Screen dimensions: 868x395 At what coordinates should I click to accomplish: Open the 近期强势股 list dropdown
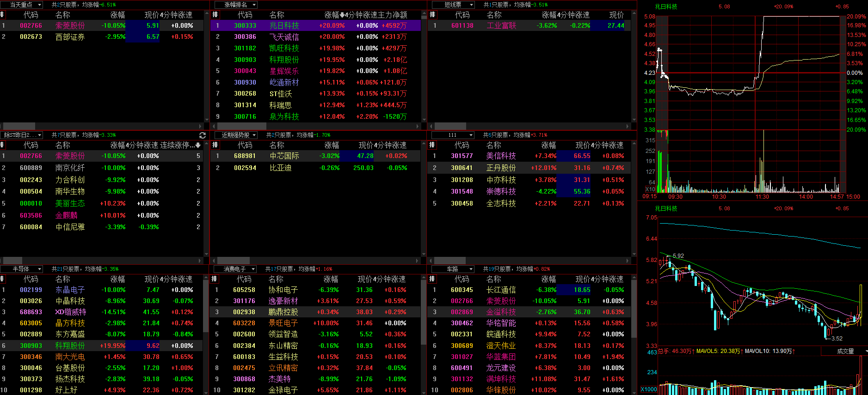(236, 135)
